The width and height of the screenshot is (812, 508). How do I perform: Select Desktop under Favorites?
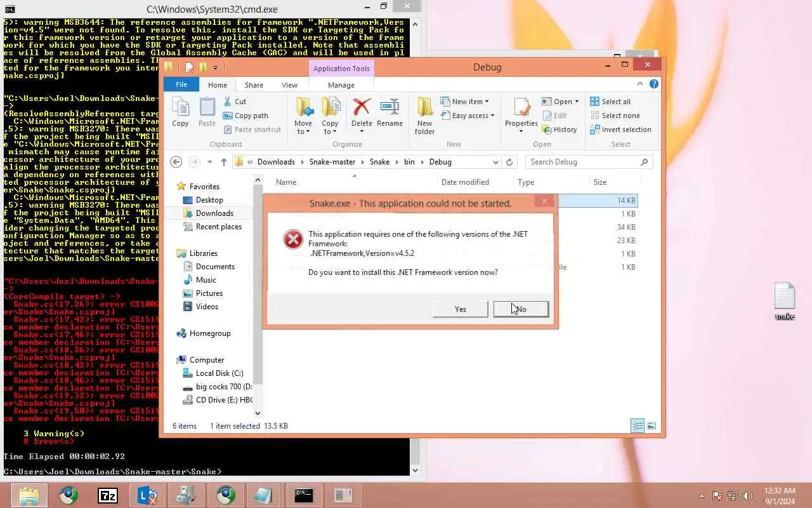click(x=209, y=200)
